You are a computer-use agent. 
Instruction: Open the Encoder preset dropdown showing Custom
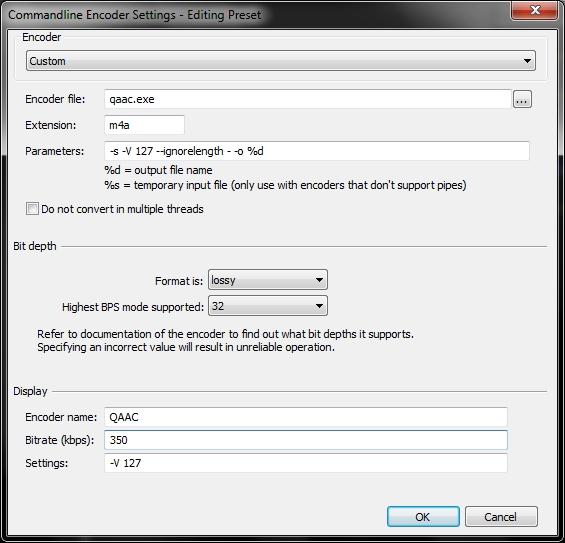281,61
